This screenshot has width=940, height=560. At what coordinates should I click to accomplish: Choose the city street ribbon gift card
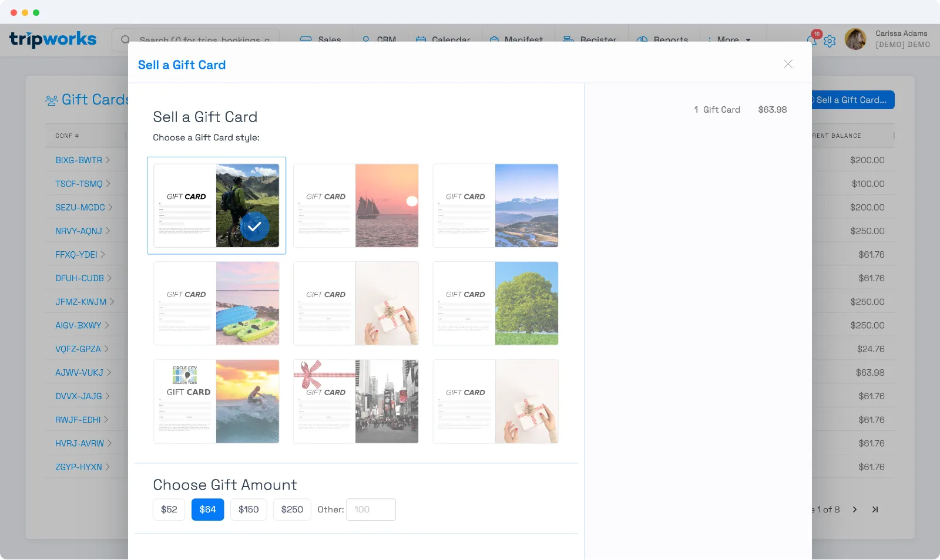[356, 402]
